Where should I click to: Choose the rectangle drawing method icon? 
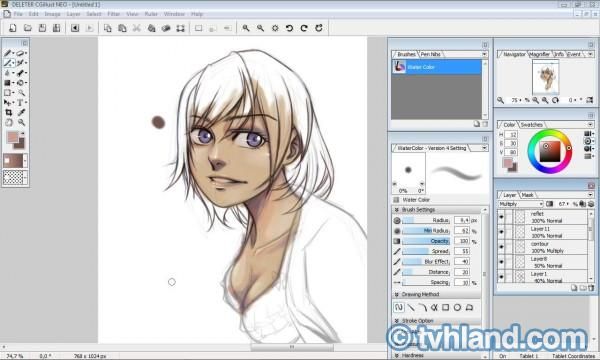coord(445,307)
